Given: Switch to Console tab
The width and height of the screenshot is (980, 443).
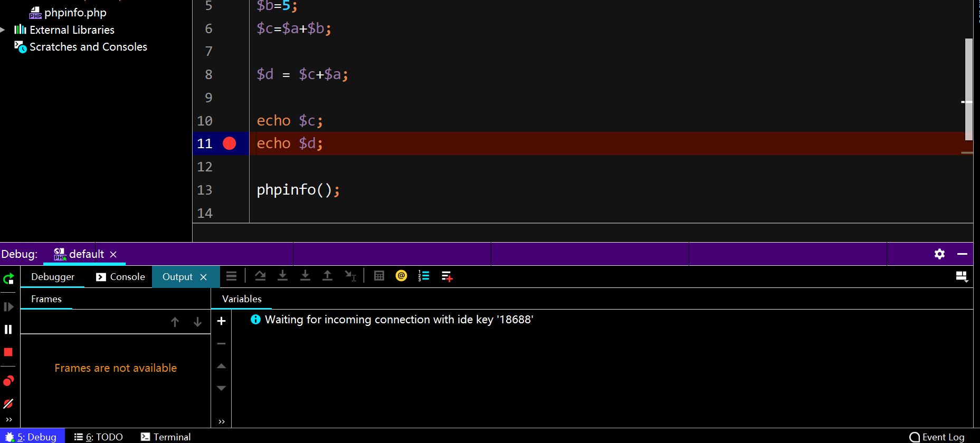Looking at the screenshot, I should click(120, 277).
